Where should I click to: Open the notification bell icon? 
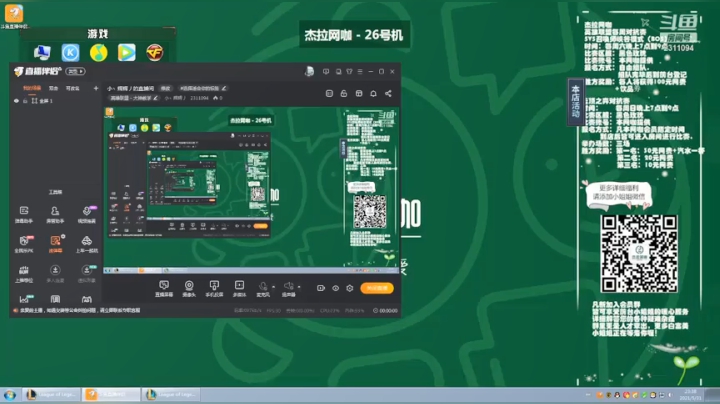(373, 94)
